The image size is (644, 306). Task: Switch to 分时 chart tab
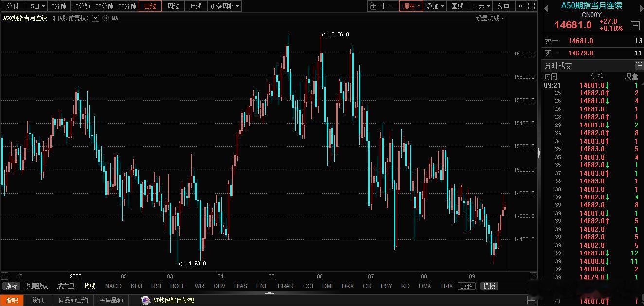(13, 6)
